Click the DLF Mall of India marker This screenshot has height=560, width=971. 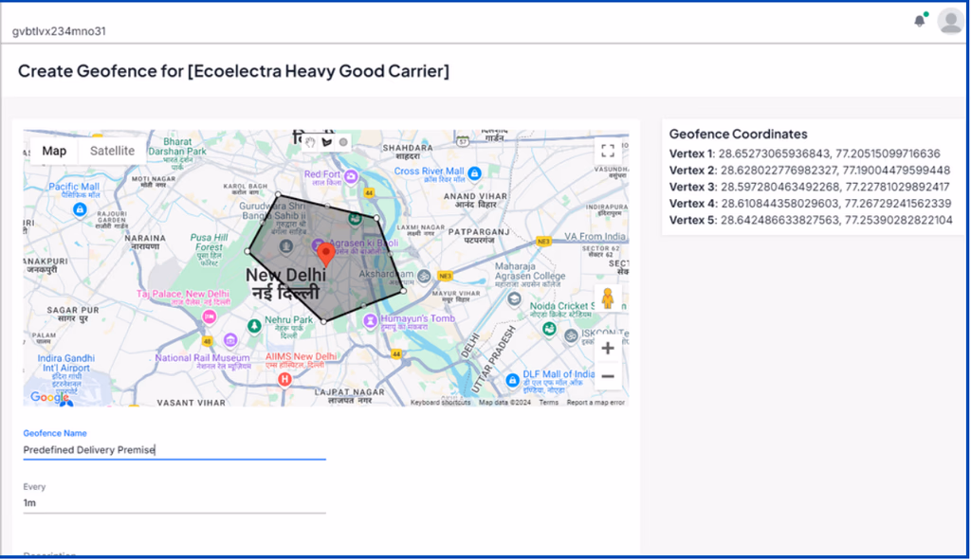[x=512, y=380]
